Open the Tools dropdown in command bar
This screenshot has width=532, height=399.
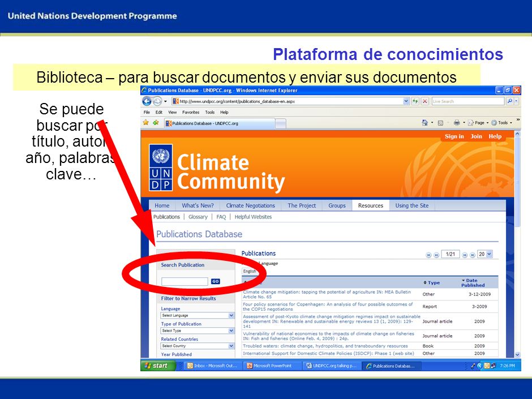[501, 123]
